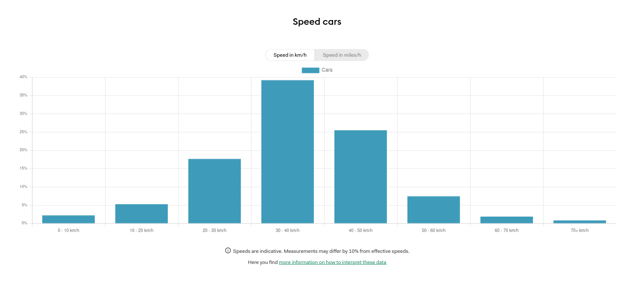This screenshot has width=644, height=284.
Task: Switch to Speed in km/h
Action: tap(290, 55)
